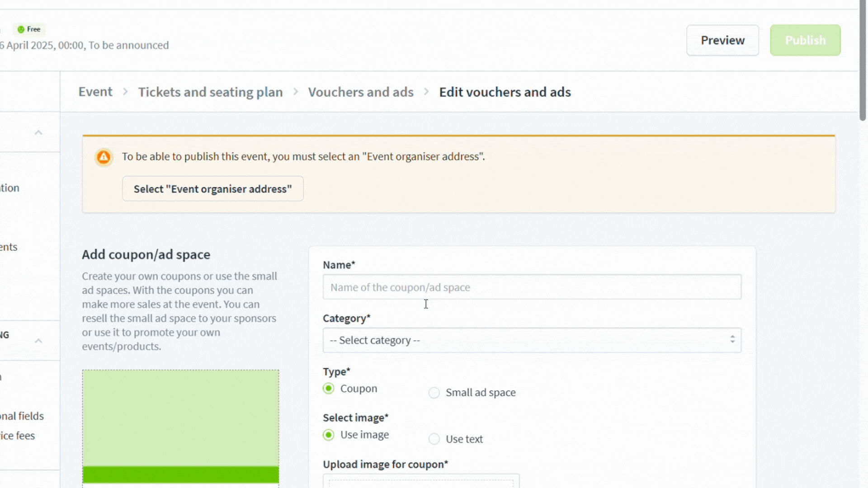Choose the Use image radio option
Screen dimensions: 868x488
329,435
